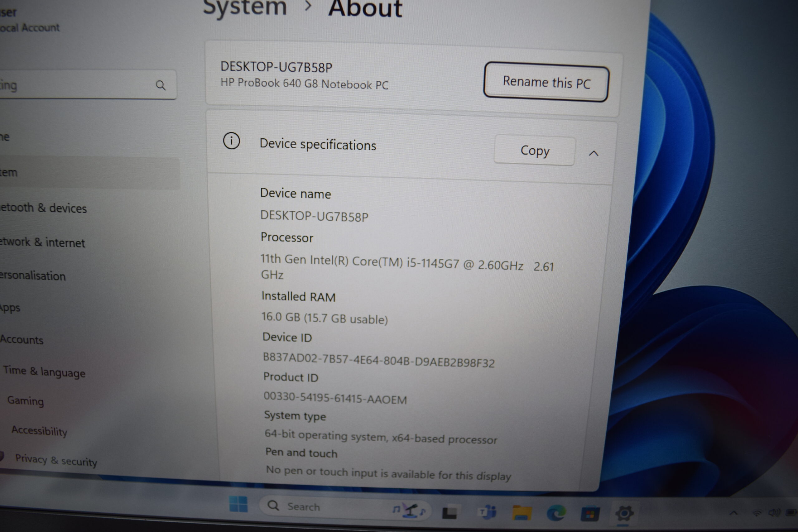
Task: Click the Rename this PC button
Action: [x=546, y=82]
